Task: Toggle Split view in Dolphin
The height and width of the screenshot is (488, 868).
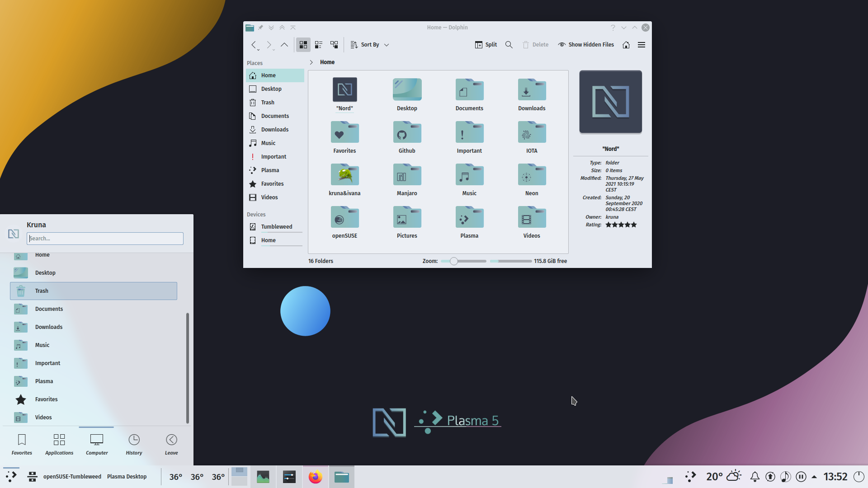Action: [x=486, y=45]
